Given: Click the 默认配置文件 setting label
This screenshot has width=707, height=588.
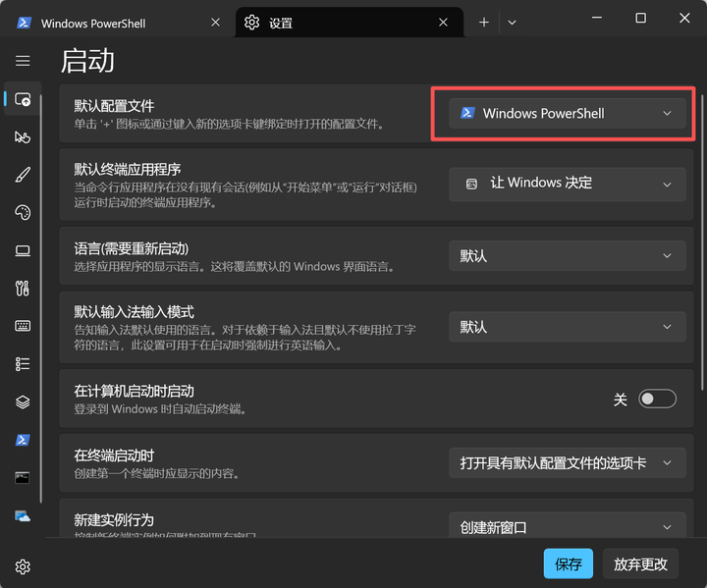Looking at the screenshot, I should pos(114,106).
